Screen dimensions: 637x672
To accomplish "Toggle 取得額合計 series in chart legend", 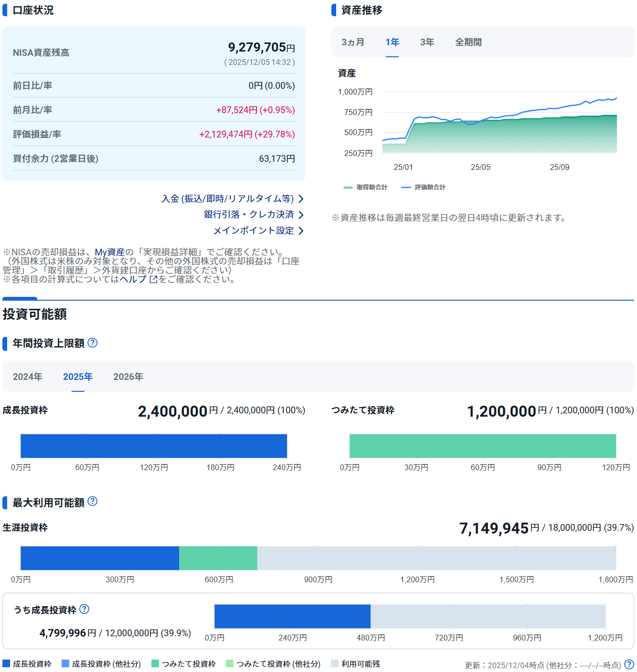I will [366, 188].
